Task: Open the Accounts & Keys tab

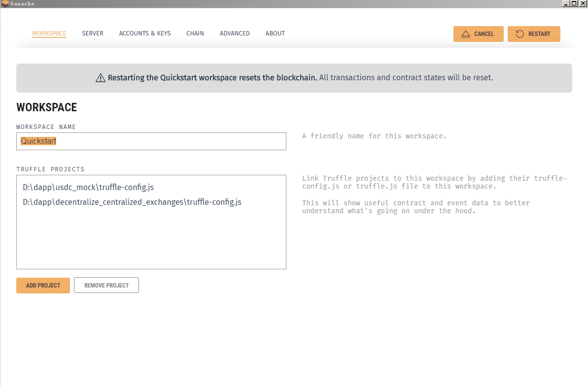Action: 145,33
